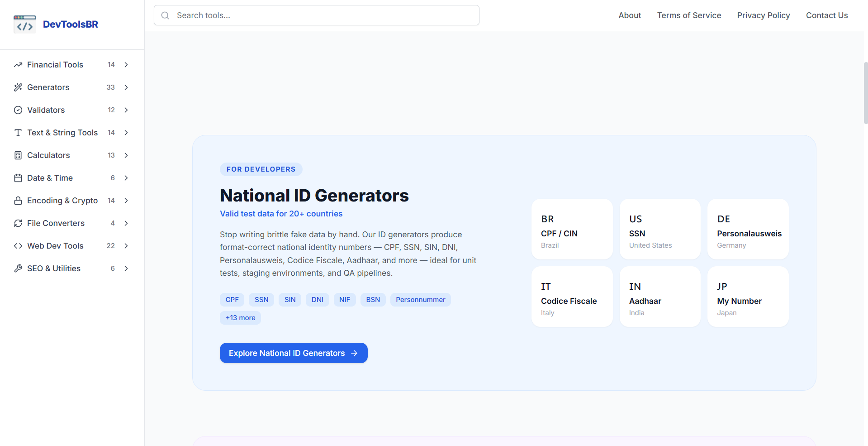Click the SIN tag chip
Image resolution: width=868 pixels, height=446 pixels.
pyautogui.click(x=290, y=300)
